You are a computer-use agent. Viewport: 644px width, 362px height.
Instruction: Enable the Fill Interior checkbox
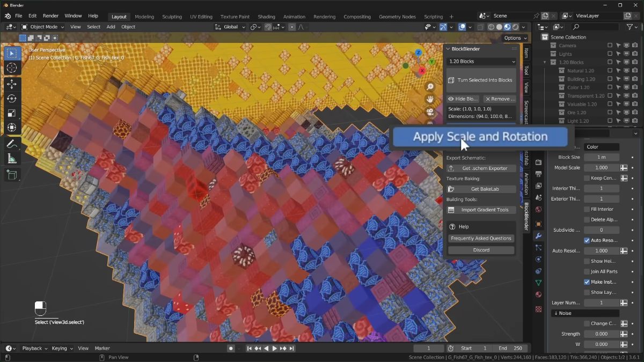pyautogui.click(x=587, y=209)
